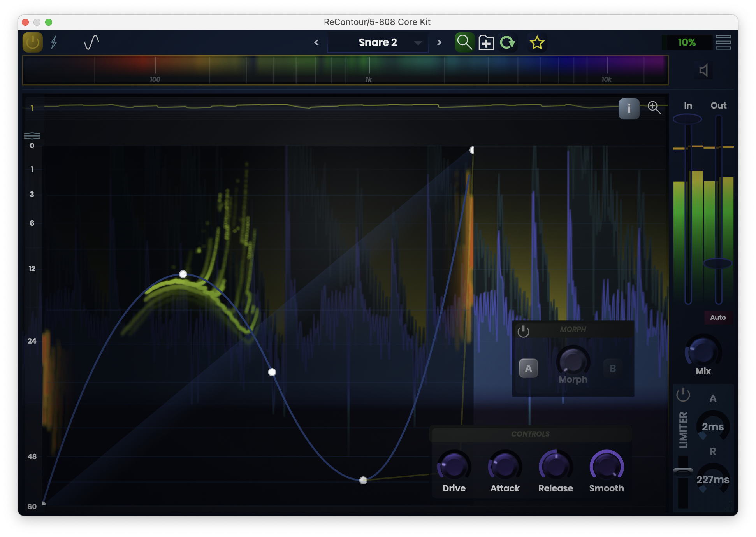Viewport: 756px width, 537px height.
Task: Click the zoom-in magnifier on graph
Action: point(654,107)
